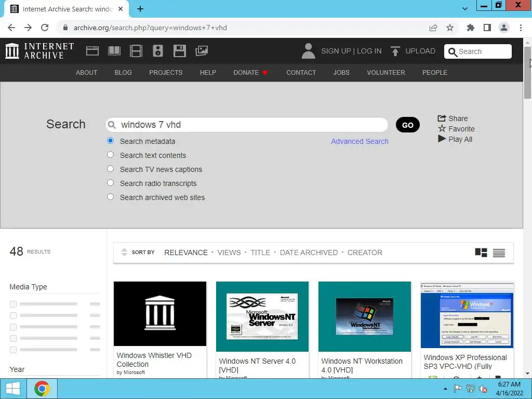
Task: Open the DONATE menu item
Action: (x=250, y=72)
